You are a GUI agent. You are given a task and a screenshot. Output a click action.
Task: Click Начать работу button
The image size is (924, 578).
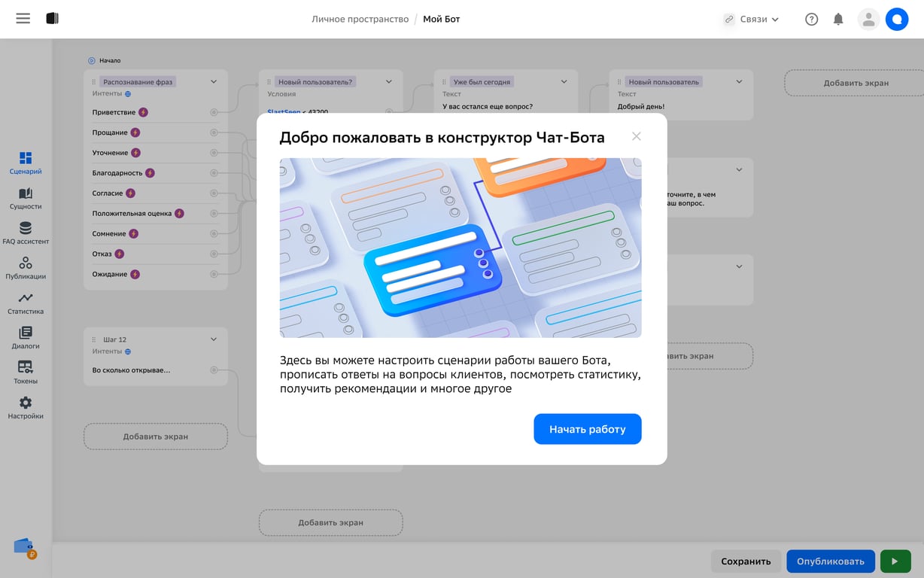pyautogui.click(x=588, y=429)
